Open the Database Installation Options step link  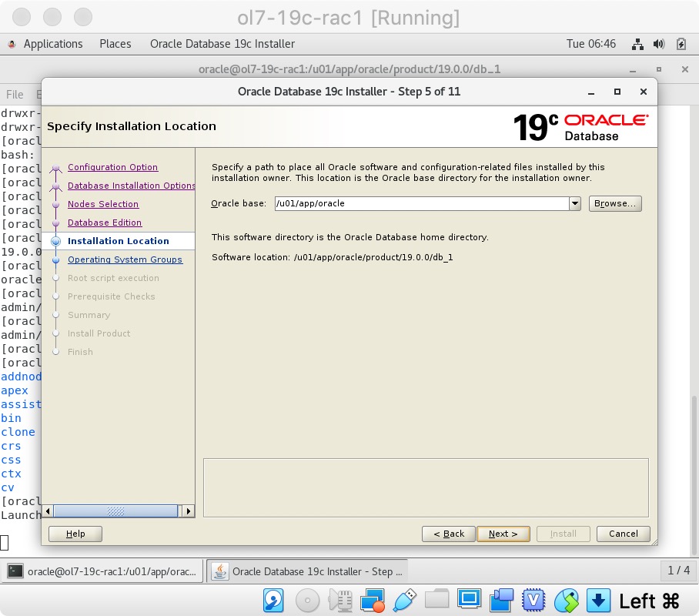coord(131,186)
